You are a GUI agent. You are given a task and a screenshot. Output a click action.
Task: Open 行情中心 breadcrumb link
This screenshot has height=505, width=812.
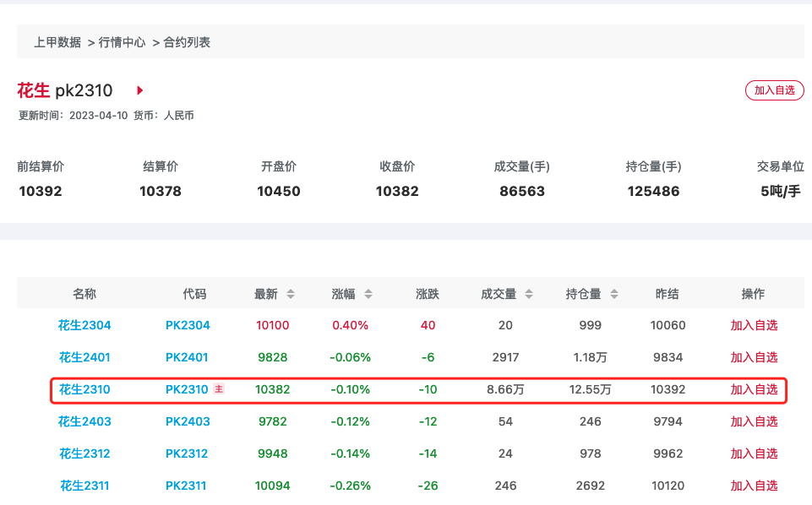[x=122, y=42]
